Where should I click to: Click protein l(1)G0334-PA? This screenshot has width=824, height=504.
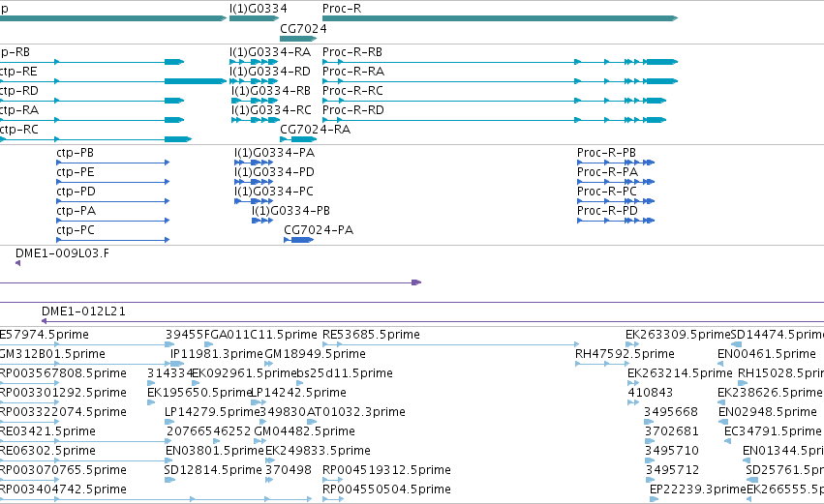click(x=274, y=153)
